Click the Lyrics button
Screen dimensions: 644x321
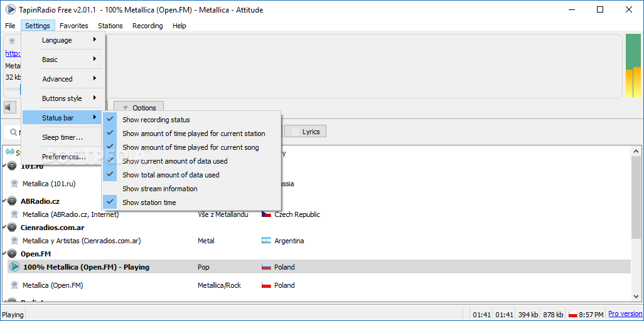[x=306, y=132]
